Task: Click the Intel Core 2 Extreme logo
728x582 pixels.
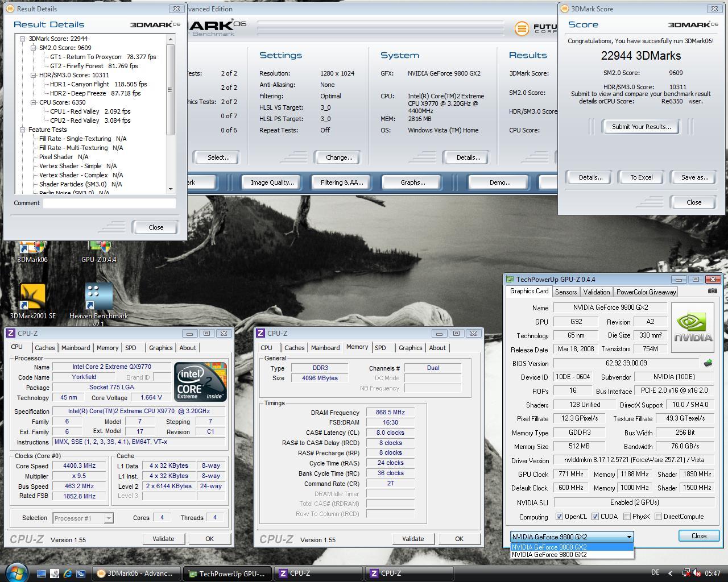Action: click(200, 381)
